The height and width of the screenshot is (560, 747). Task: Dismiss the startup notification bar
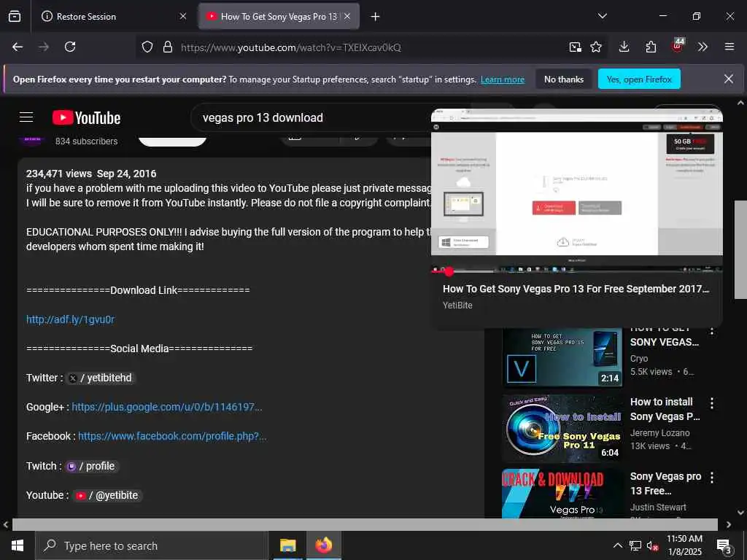(729, 79)
